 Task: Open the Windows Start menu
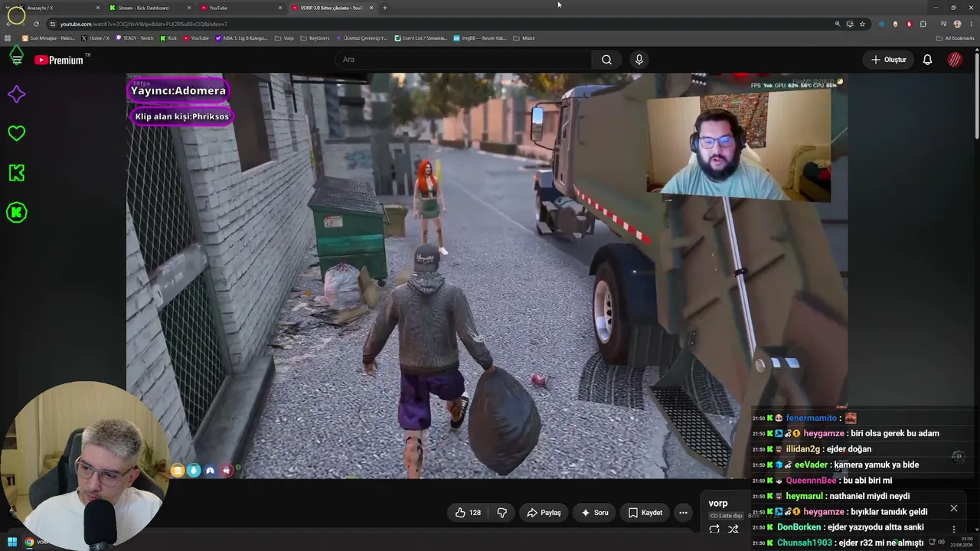pyautogui.click(x=12, y=543)
